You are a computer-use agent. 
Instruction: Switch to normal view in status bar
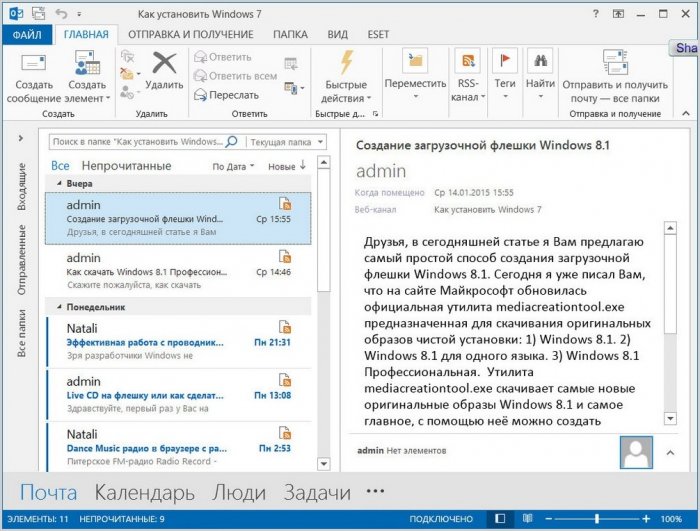tap(500, 518)
